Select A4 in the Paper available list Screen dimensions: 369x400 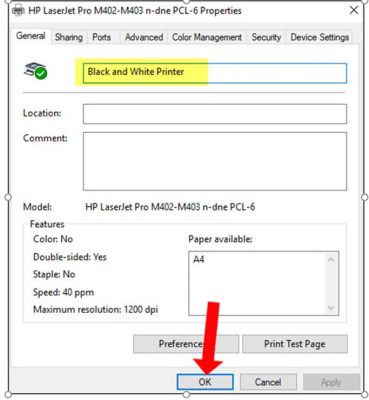click(199, 259)
